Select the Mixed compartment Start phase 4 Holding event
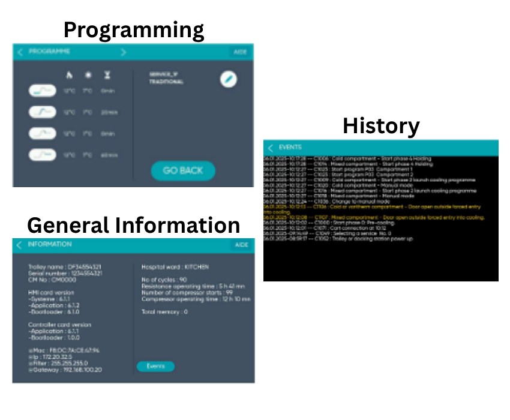 tap(348, 164)
